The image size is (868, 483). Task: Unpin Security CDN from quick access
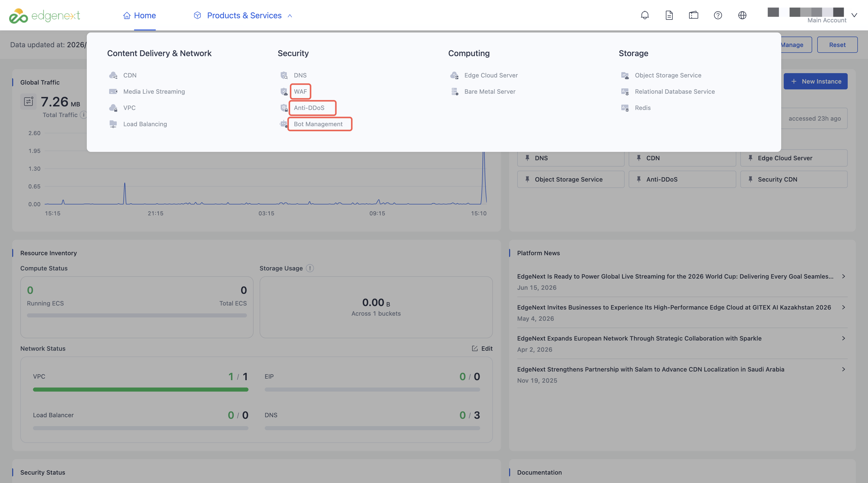(x=750, y=179)
